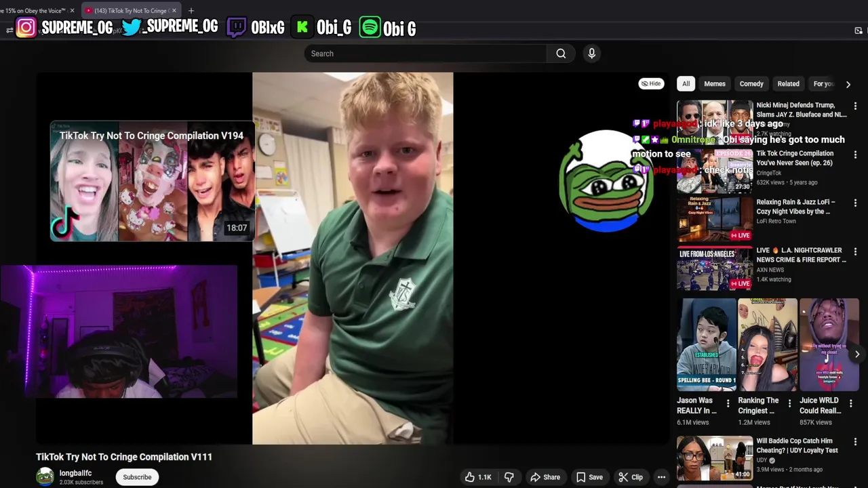The image size is (868, 488).
Task: Click the CringeTok channel name
Action: coord(769,173)
